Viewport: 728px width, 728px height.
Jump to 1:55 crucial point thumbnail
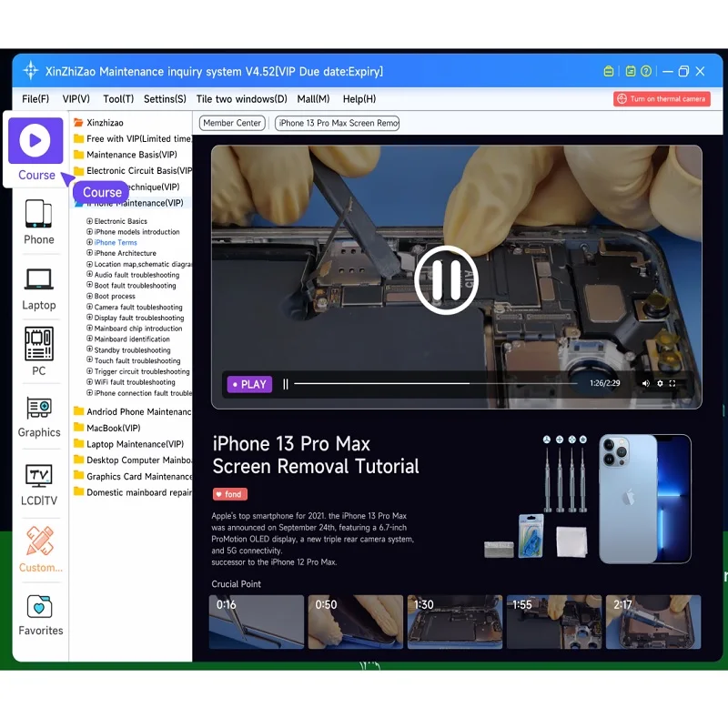pos(554,622)
